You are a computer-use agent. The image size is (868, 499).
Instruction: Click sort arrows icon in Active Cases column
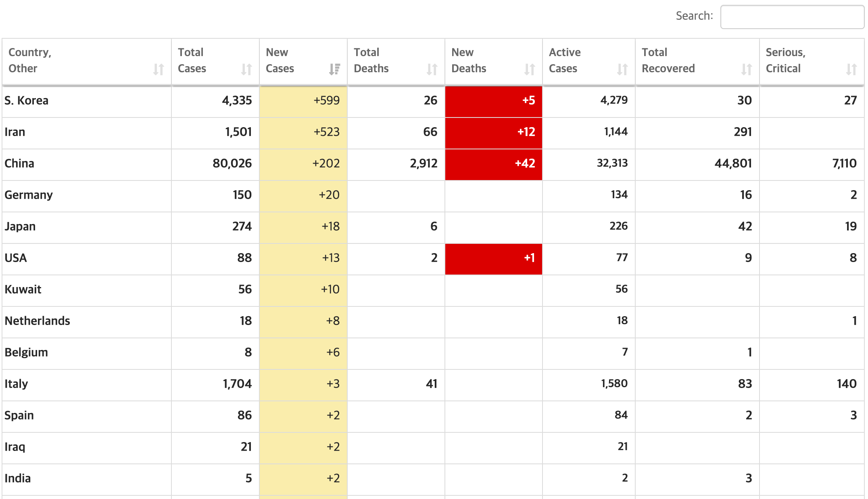point(622,69)
